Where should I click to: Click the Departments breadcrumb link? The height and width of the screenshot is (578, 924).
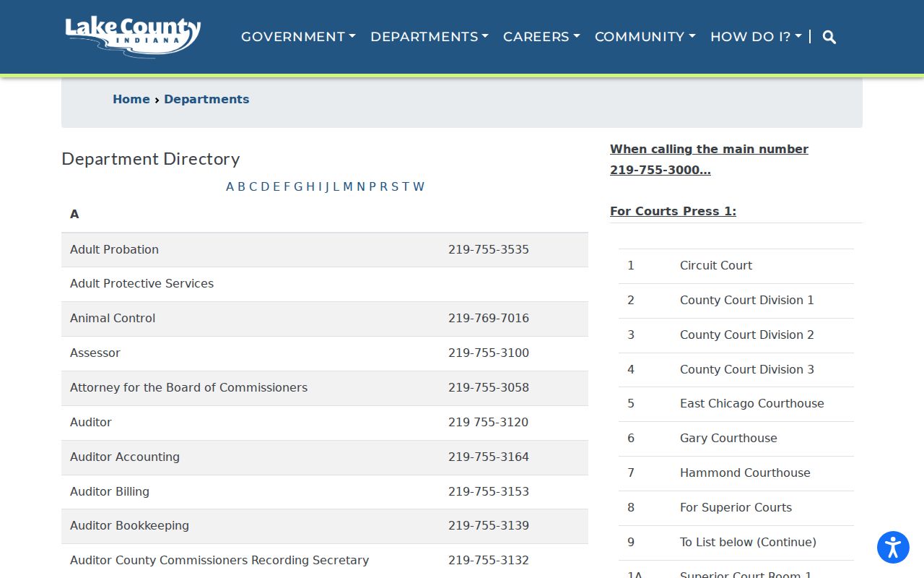[206, 100]
